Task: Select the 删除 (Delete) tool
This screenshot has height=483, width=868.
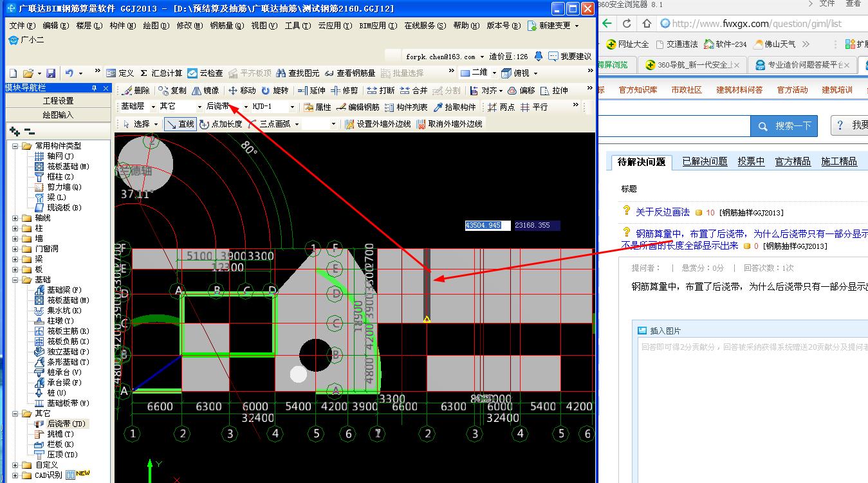Action: 136,91
